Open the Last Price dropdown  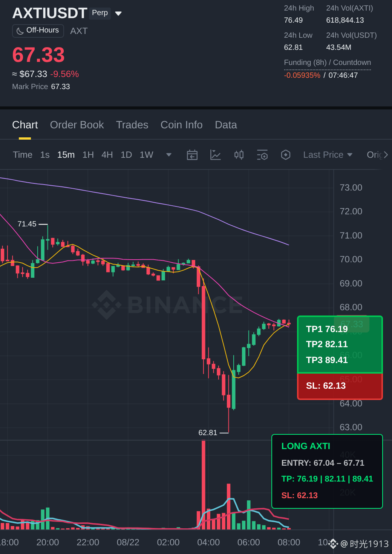[328, 155]
